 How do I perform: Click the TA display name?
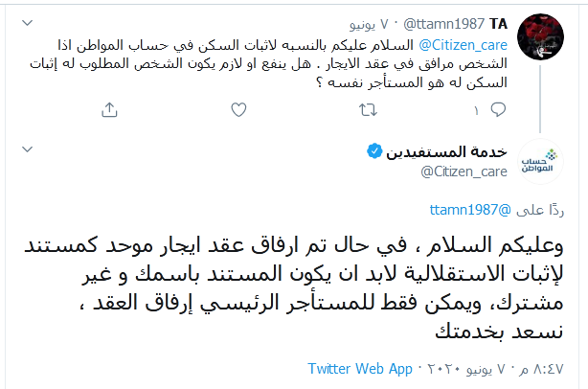click(498, 21)
